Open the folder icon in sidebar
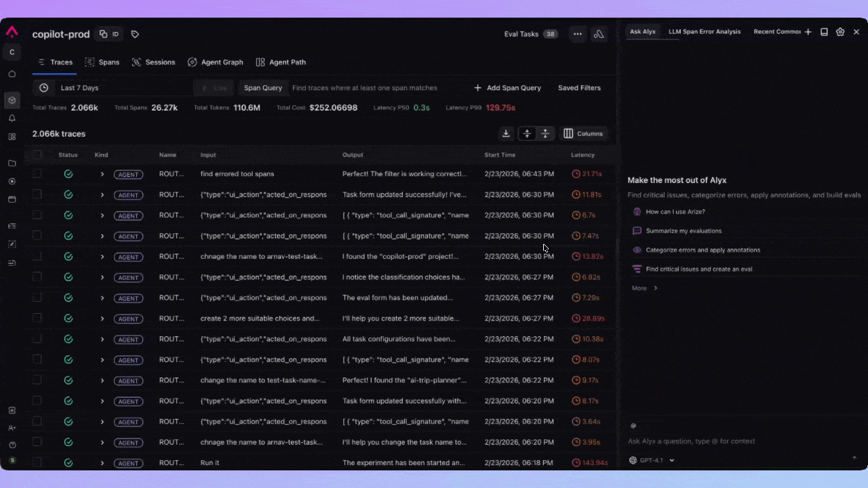Image resolution: width=868 pixels, height=488 pixels. pos(12,163)
